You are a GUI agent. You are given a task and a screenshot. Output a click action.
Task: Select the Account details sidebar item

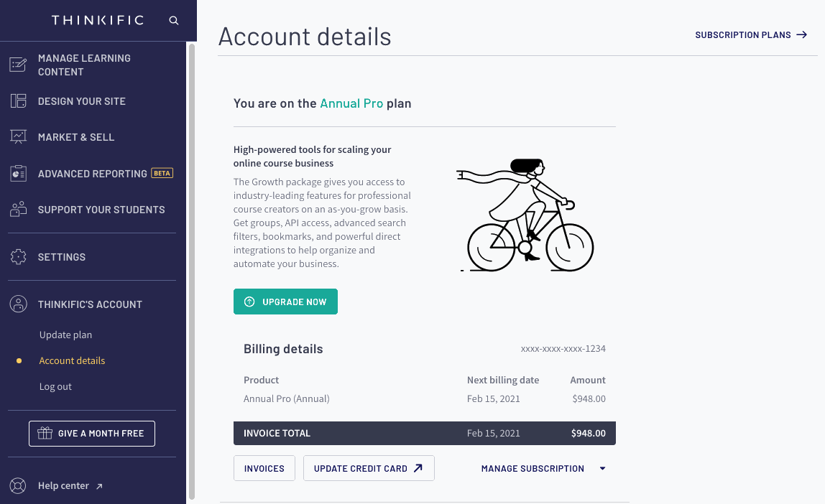(x=72, y=360)
